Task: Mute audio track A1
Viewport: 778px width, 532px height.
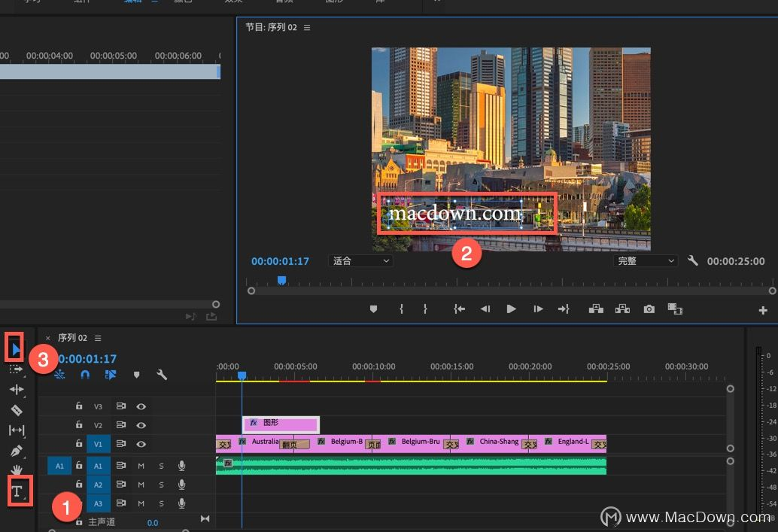Action: 141,466
